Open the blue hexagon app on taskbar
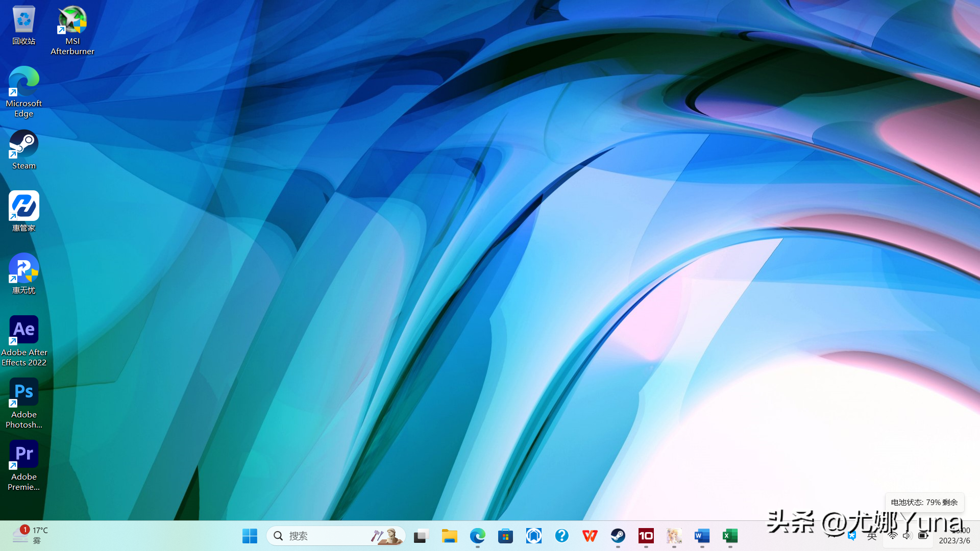Image resolution: width=980 pixels, height=551 pixels. point(533,536)
